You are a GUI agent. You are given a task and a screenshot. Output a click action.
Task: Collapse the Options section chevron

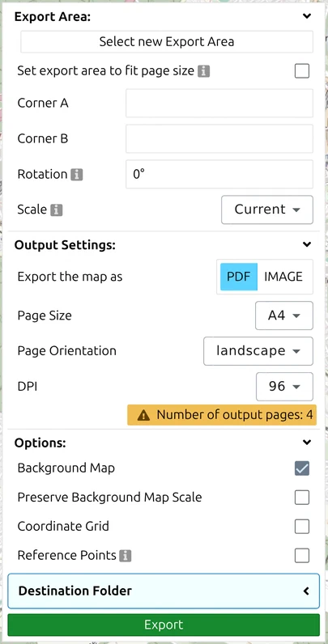307,443
